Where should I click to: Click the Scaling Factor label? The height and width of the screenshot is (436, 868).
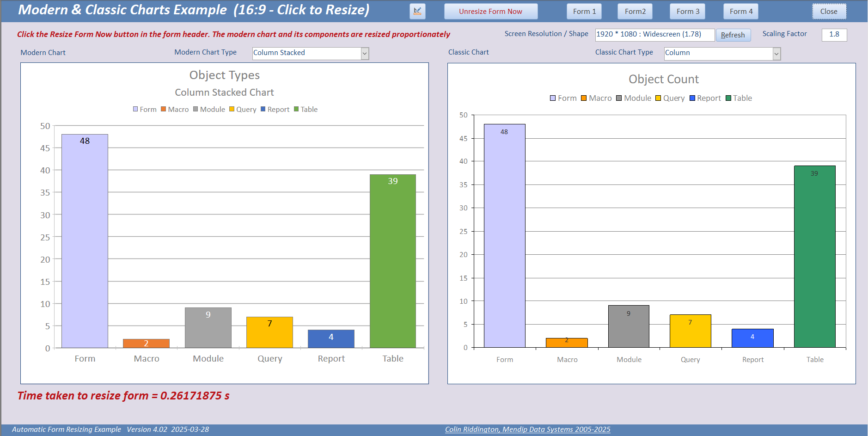pos(785,34)
